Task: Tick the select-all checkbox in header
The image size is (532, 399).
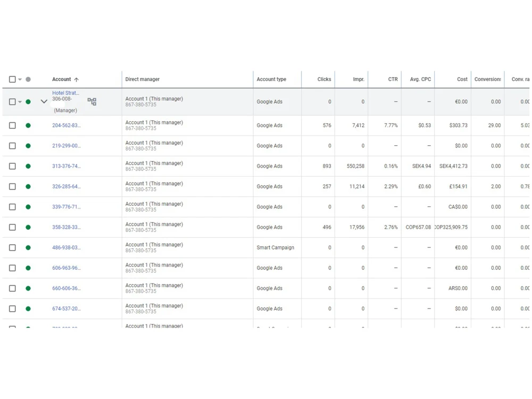Action: (12, 79)
